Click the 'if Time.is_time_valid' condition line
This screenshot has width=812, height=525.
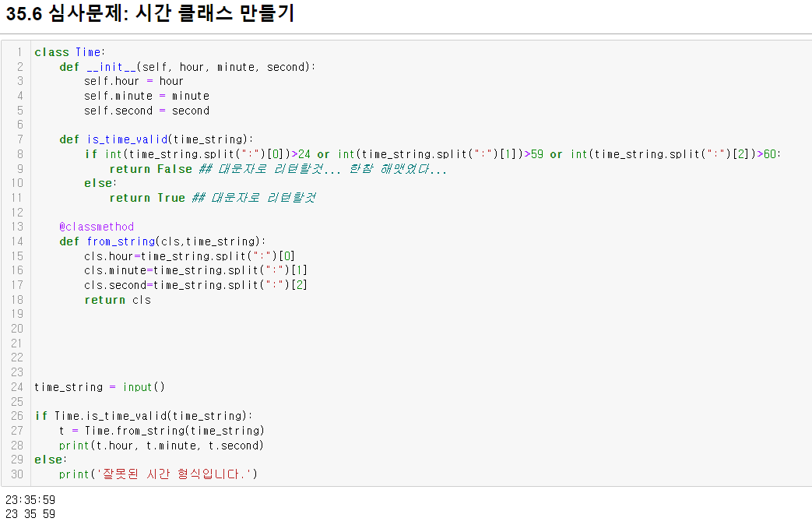143,416
